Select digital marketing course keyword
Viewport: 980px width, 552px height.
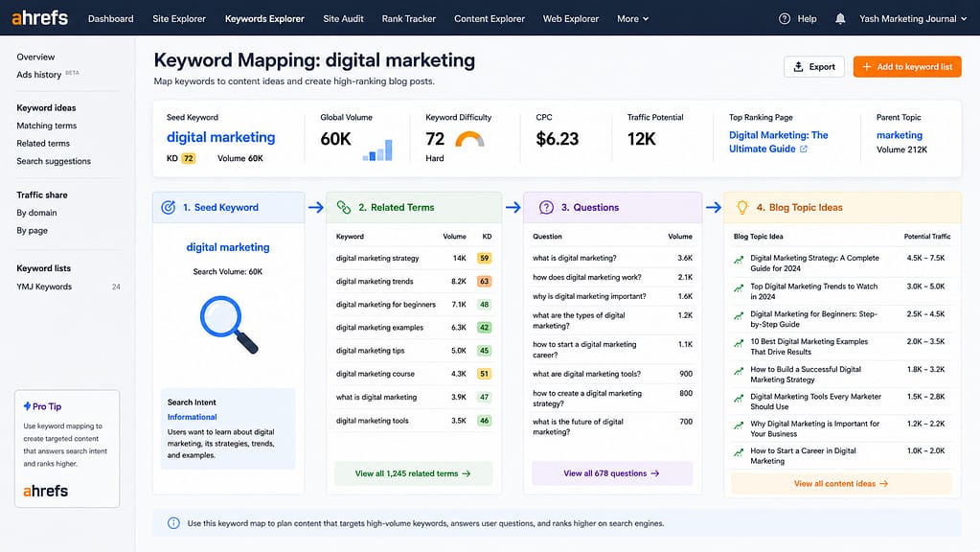coord(413,374)
